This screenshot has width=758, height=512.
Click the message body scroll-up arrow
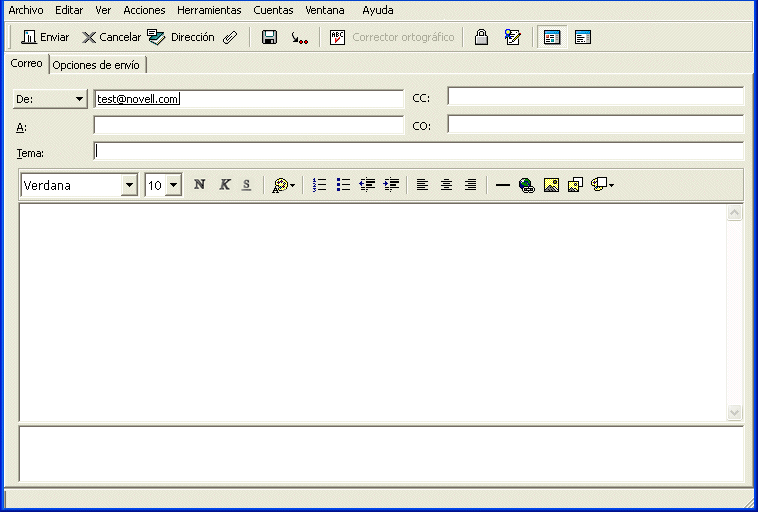click(x=734, y=213)
